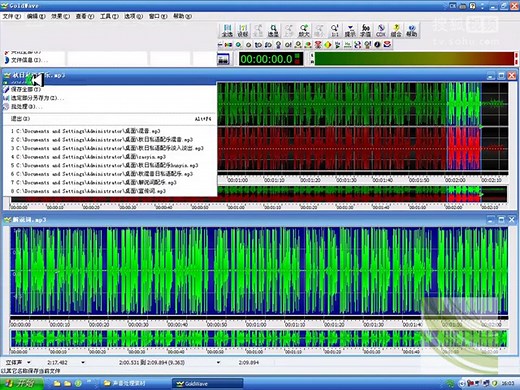The width and height of the screenshot is (520, 390).
Task: Click the CDX audio extraction icon
Action: tap(381, 31)
